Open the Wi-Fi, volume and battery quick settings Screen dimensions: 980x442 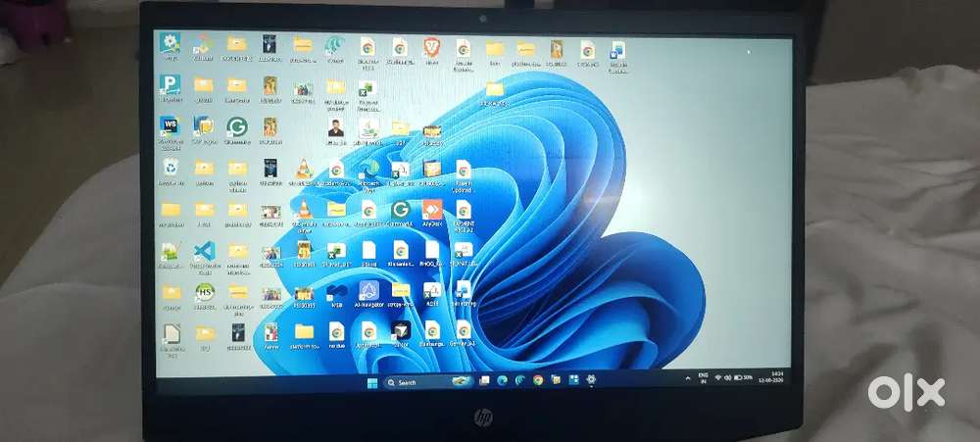(x=734, y=377)
